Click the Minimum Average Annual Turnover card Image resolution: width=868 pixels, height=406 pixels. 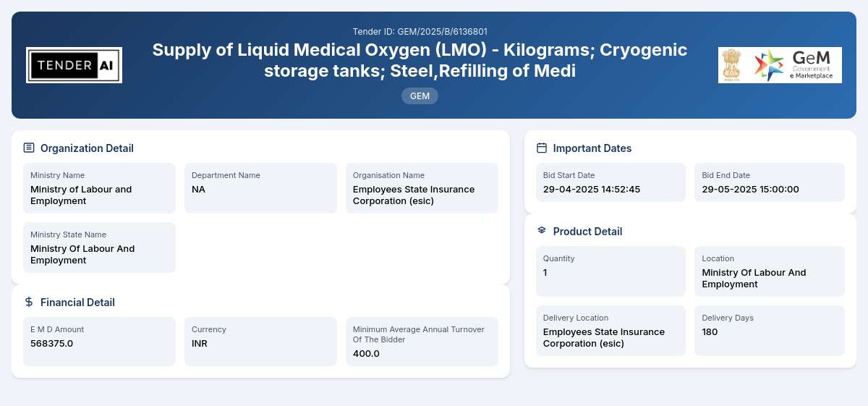coord(422,342)
